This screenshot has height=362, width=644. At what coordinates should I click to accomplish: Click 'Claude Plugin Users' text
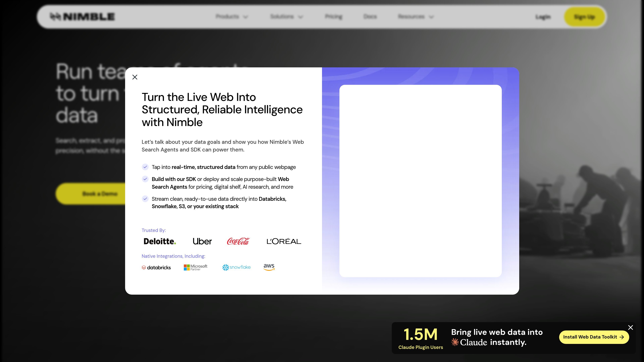coord(420,347)
